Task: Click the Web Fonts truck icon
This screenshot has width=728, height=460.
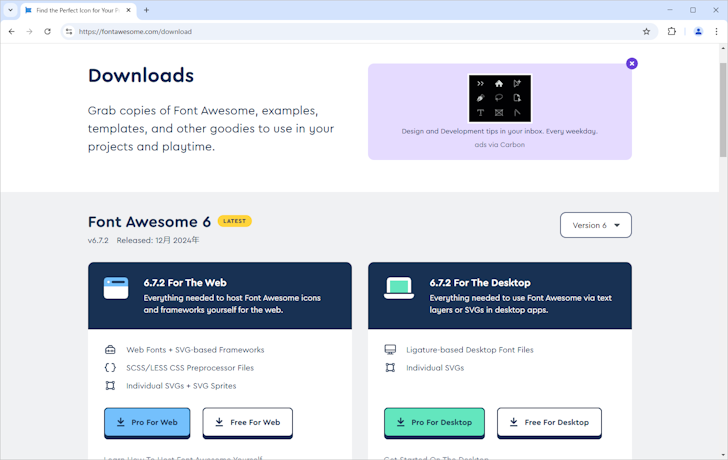Action: tap(110, 350)
